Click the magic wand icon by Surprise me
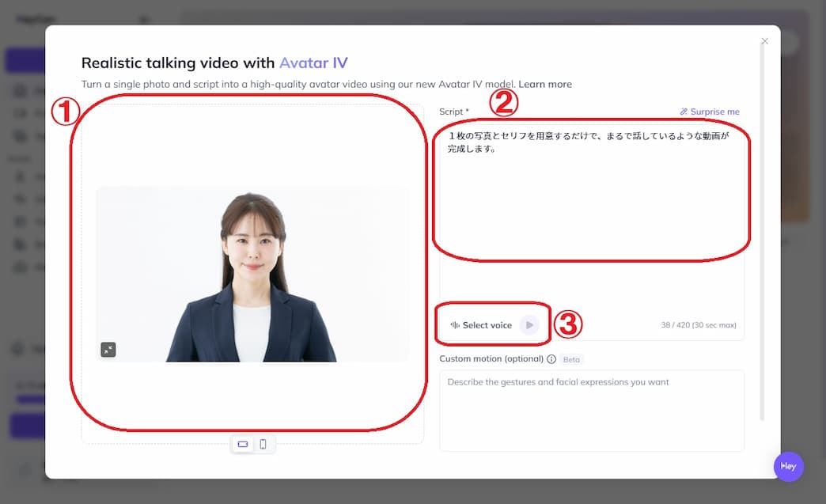This screenshot has height=504, width=826. click(684, 112)
